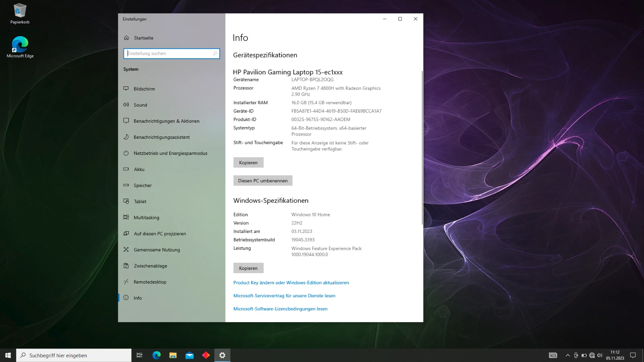Image resolution: width=644 pixels, height=362 pixels.
Task: Click the Benachrichtigungen & Aktionen icon
Action: click(x=126, y=121)
